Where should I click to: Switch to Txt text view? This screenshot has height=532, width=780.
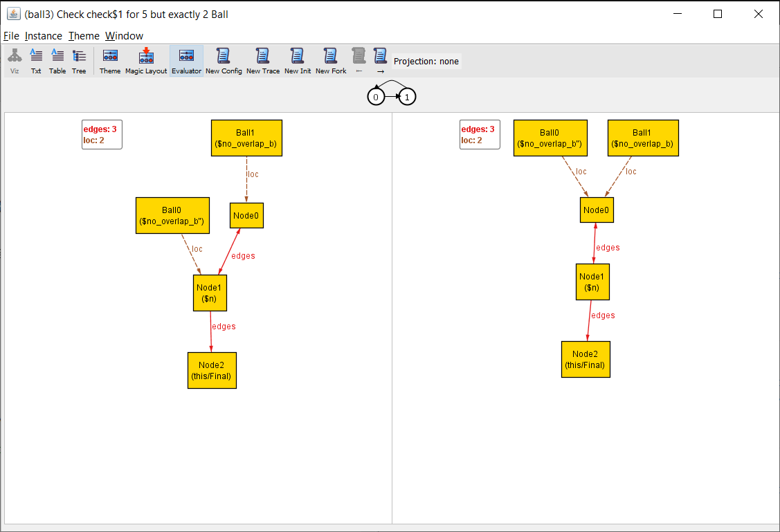tap(36, 61)
